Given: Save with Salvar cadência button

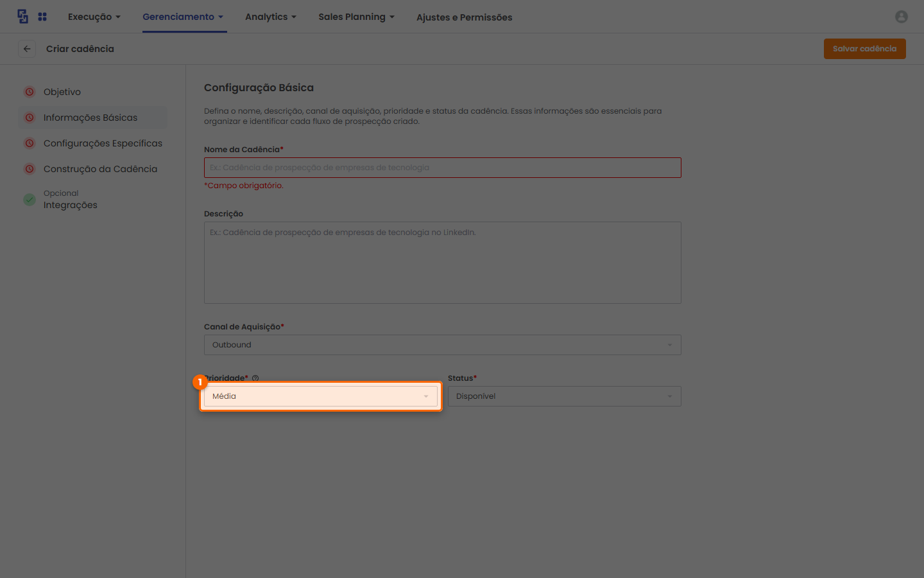Looking at the screenshot, I should pyautogui.click(x=865, y=49).
